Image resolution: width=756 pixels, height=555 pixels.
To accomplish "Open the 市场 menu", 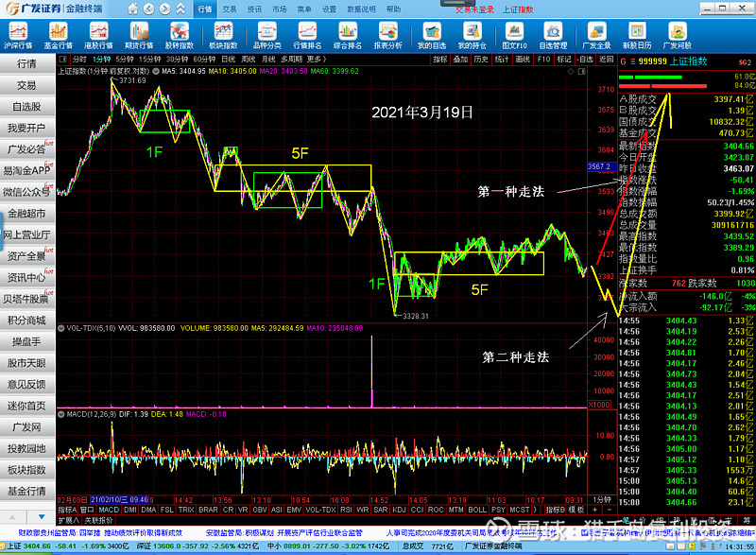I will coord(279,9).
